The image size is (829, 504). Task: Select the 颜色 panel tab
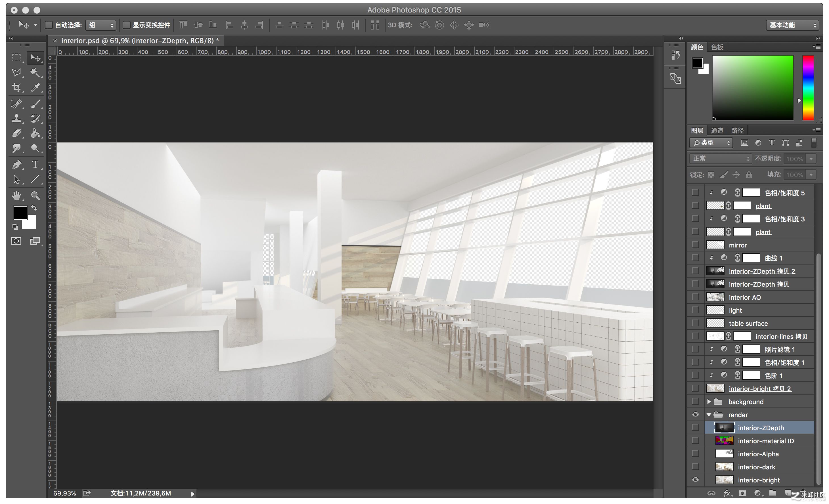coord(697,47)
